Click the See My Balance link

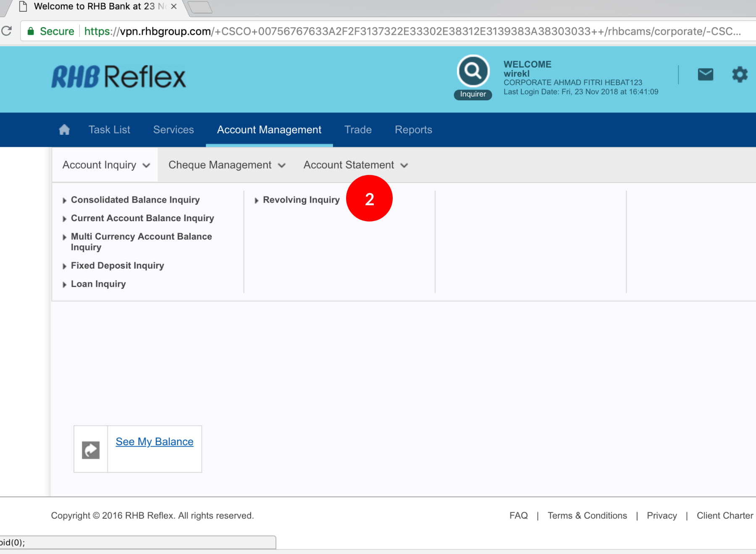[155, 442]
